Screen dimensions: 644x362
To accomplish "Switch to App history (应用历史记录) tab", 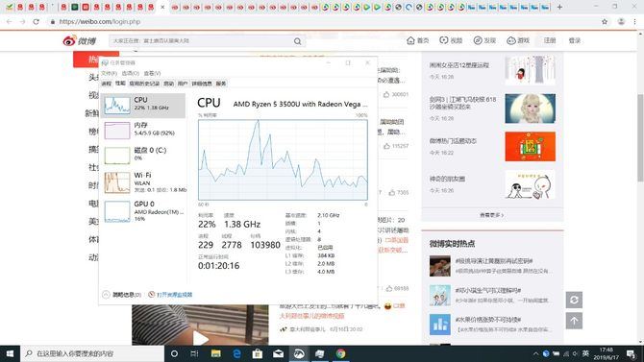I will pyautogui.click(x=144, y=84).
